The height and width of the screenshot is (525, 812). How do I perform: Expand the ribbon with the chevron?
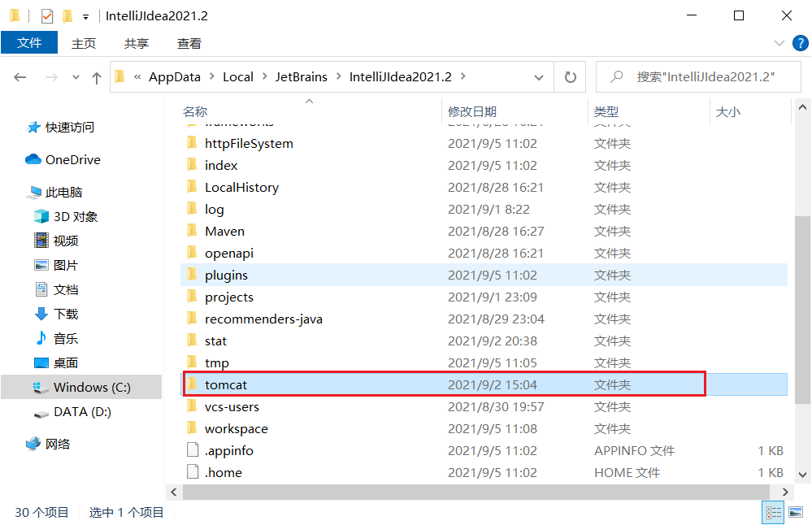(x=779, y=44)
